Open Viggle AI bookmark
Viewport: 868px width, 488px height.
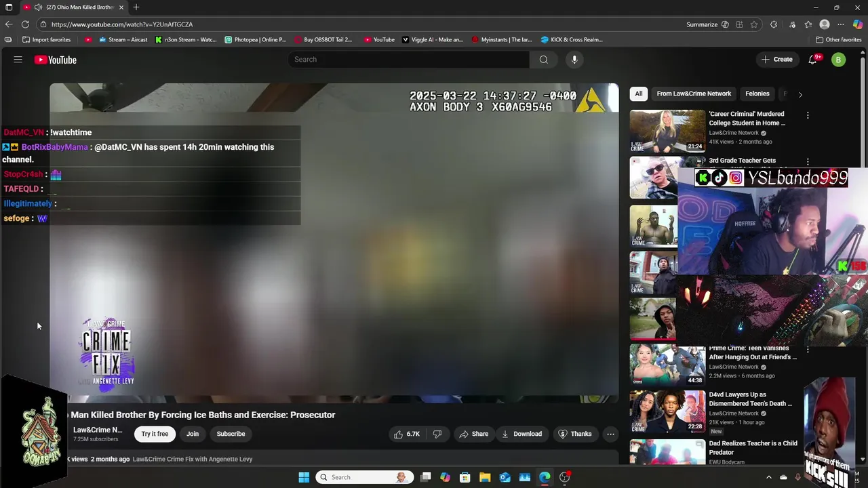[x=432, y=39]
